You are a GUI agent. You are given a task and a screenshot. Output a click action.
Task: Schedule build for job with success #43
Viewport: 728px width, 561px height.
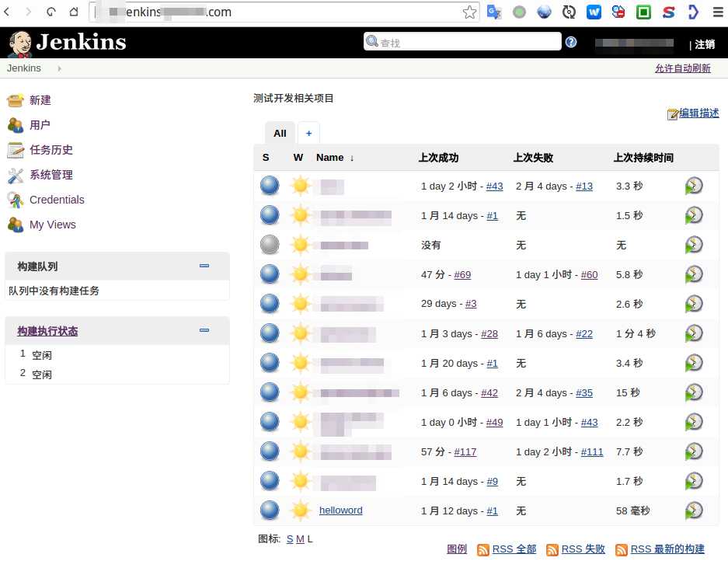[x=694, y=186]
